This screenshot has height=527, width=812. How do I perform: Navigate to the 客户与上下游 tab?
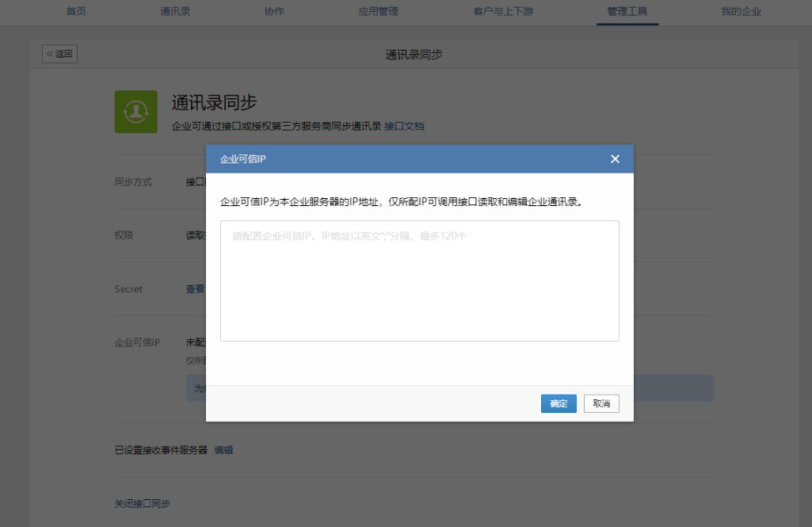point(503,11)
